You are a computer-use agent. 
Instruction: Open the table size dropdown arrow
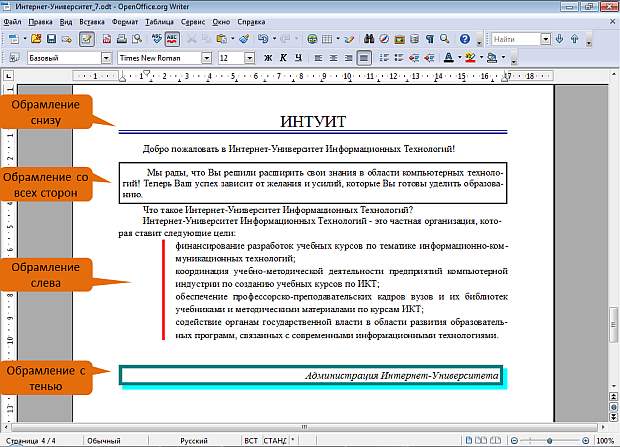coord(338,39)
